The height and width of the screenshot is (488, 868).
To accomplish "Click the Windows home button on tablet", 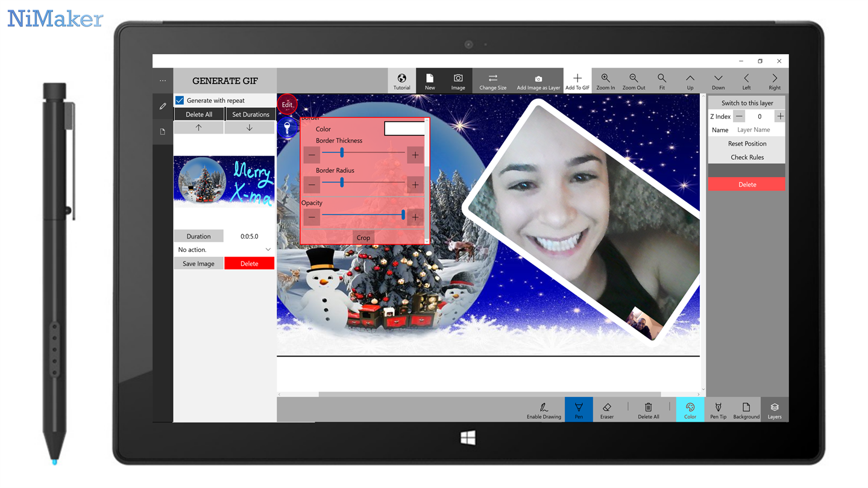I will [468, 437].
